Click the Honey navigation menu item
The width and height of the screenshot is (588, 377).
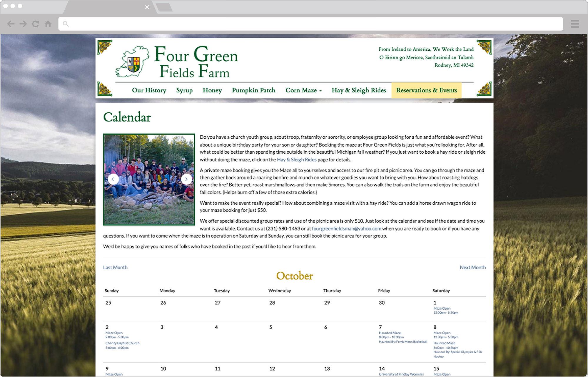tap(212, 90)
